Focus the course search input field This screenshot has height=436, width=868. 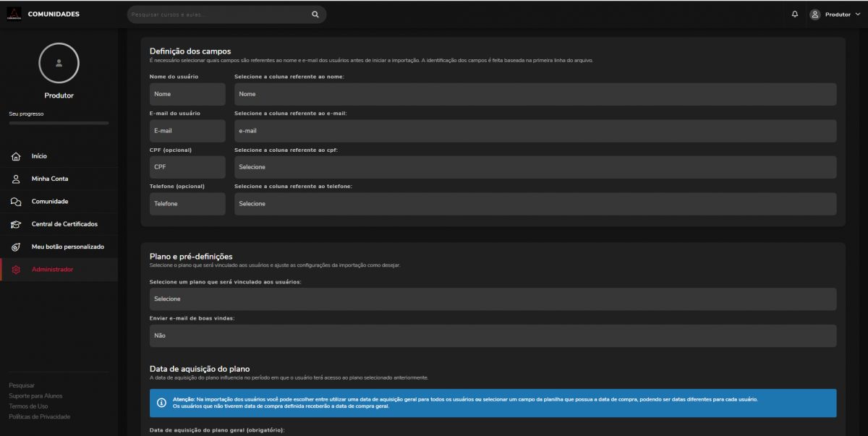[217, 14]
